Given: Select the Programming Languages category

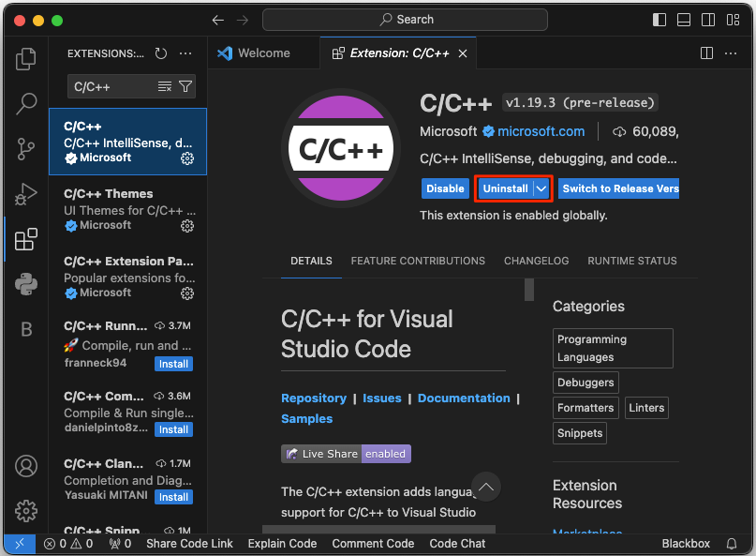Looking at the screenshot, I should (613, 349).
